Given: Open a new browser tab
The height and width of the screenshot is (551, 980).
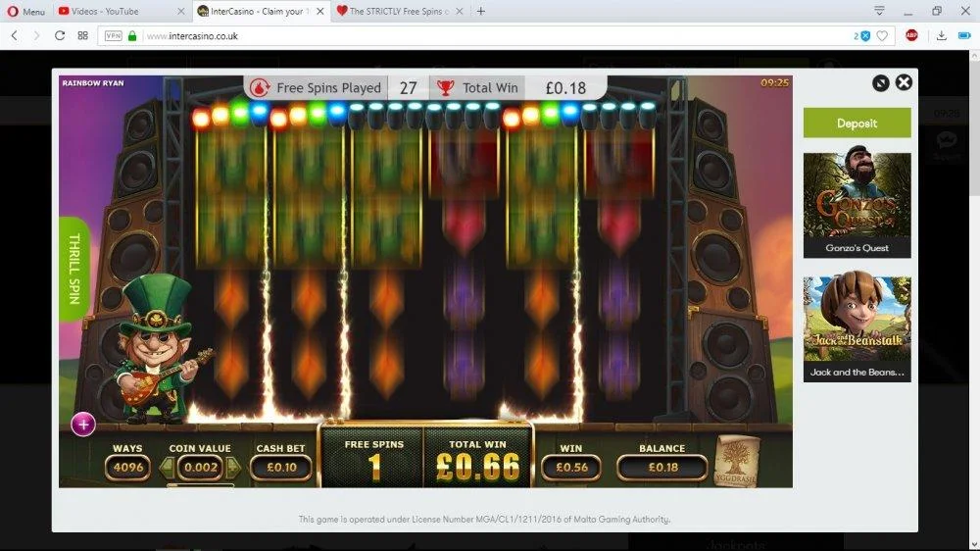Looking at the screenshot, I should pyautogui.click(x=480, y=11).
